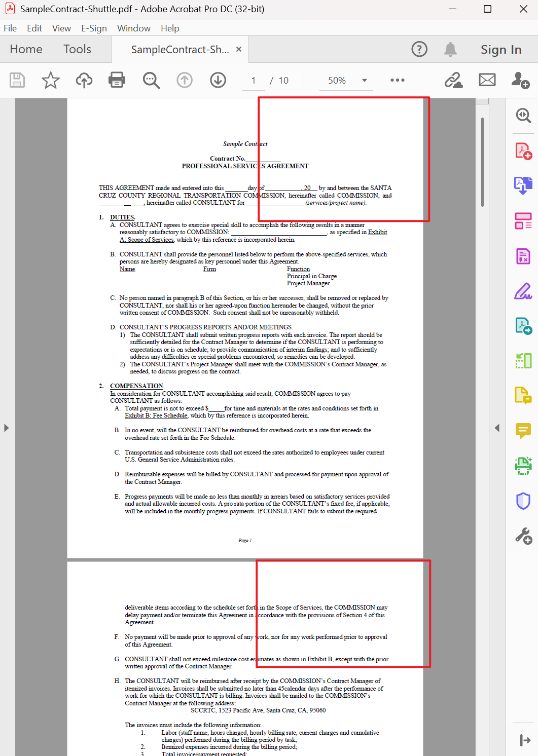
Task: Switch to the Home tab
Action: (x=26, y=49)
